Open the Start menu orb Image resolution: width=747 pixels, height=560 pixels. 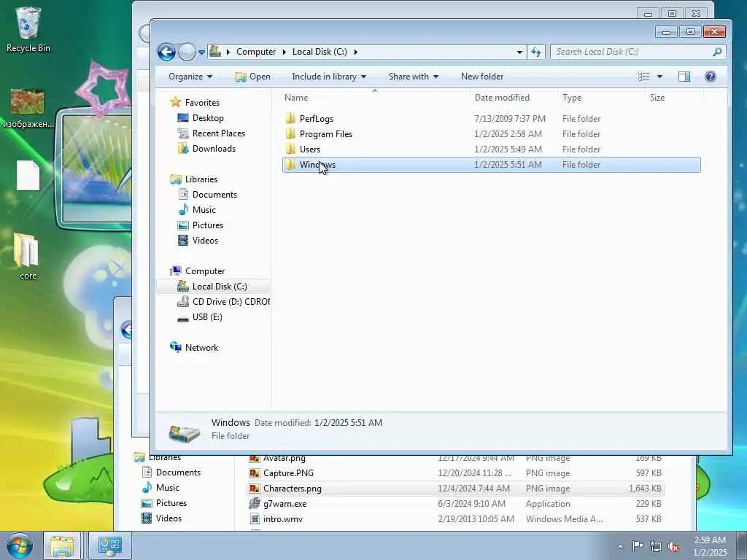[20, 545]
